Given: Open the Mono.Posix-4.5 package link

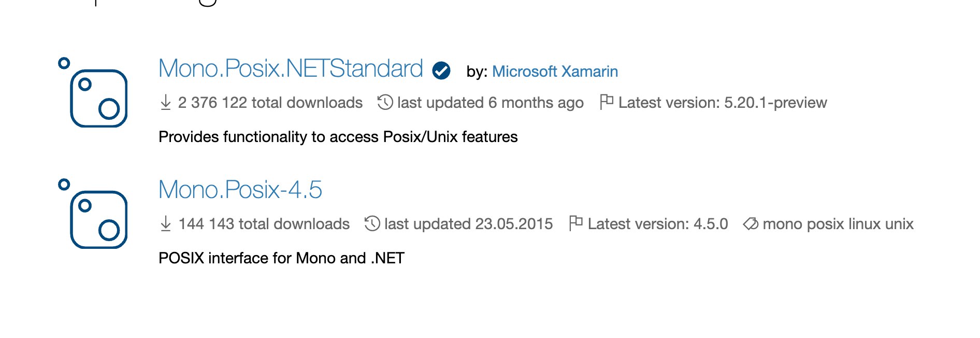Looking at the screenshot, I should [x=240, y=190].
